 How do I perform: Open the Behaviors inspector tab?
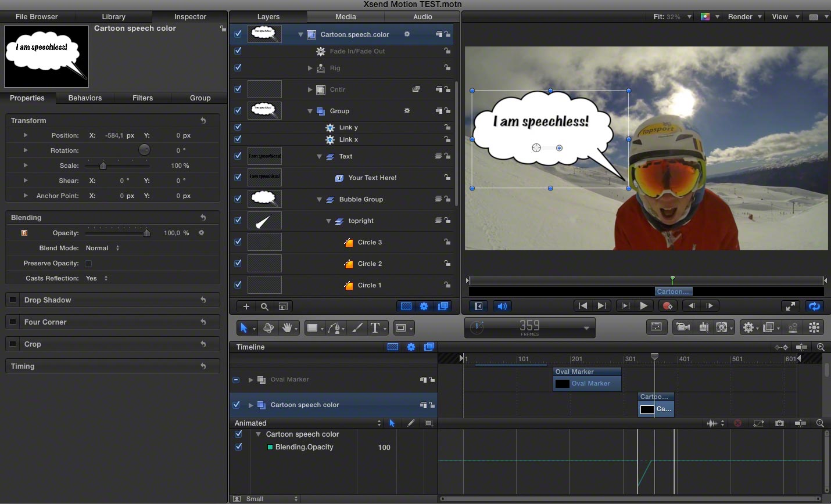85,98
